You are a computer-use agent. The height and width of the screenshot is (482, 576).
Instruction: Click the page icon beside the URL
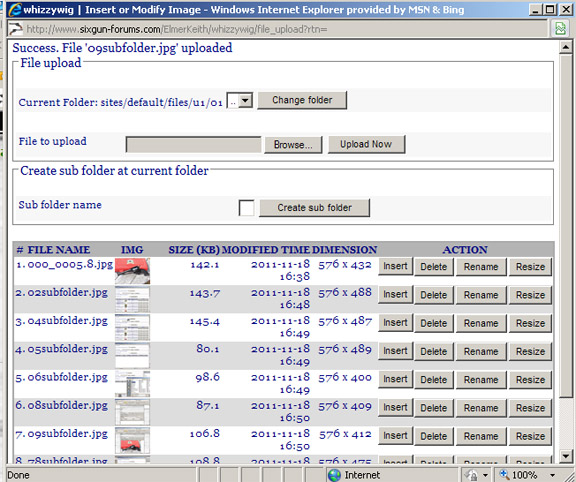(x=15, y=29)
